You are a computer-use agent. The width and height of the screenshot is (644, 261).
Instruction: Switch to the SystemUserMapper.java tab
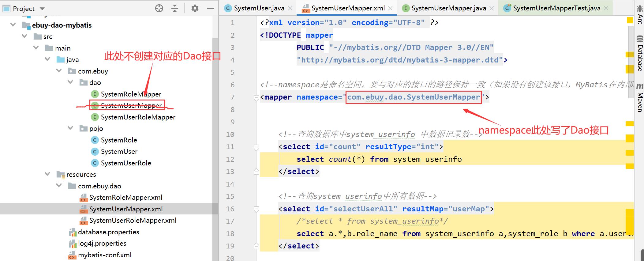(x=449, y=8)
